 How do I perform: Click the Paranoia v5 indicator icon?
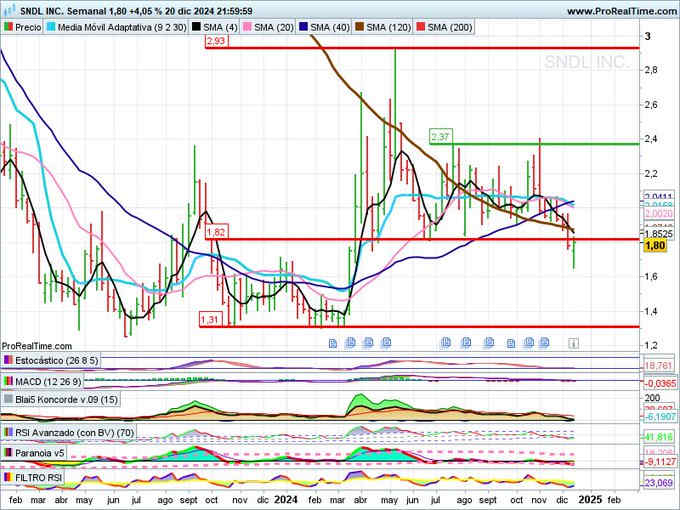point(8,453)
